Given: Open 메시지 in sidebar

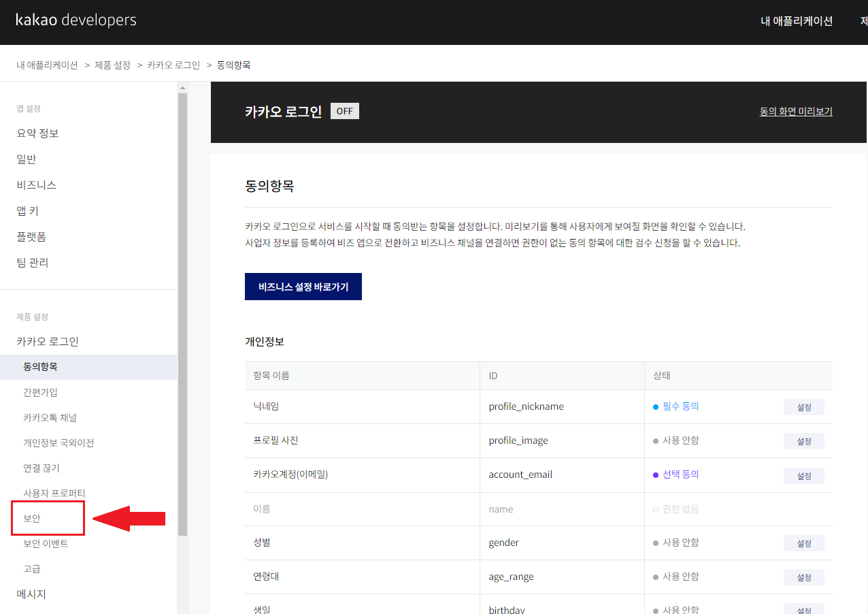Looking at the screenshot, I should pyautogui.click(x=31, y=594).
